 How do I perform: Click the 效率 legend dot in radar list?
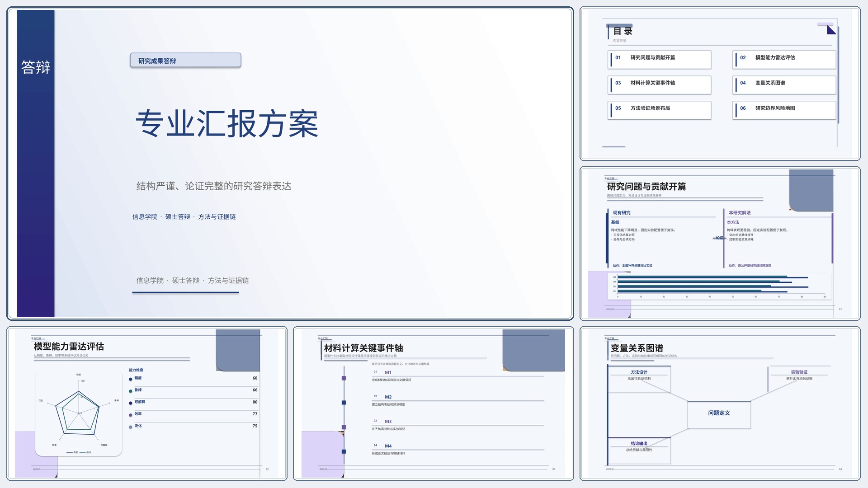click(x=131, y=415)
